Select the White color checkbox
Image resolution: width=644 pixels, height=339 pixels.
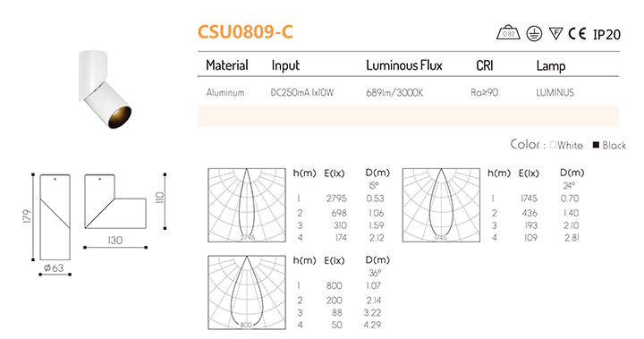pyautogui.click(x=554, y=145)
